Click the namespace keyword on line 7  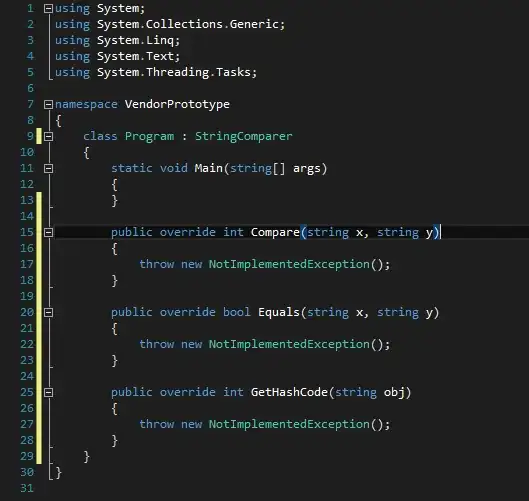[86, 104]
